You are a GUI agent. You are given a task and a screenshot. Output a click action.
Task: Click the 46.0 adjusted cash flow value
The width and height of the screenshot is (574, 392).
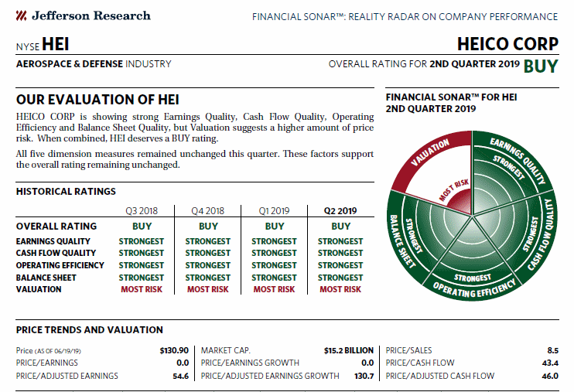point(550,376)
